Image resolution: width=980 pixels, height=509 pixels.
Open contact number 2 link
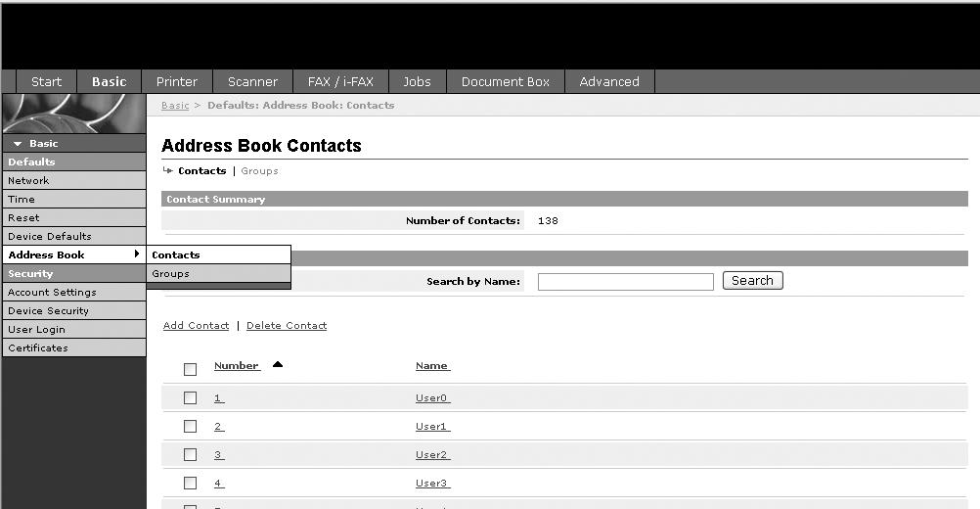pyautogui.click(x=219, y=427)
